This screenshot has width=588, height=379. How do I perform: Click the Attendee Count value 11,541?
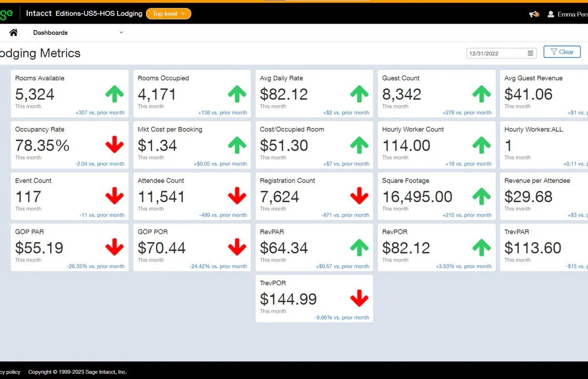click(161, 197)
